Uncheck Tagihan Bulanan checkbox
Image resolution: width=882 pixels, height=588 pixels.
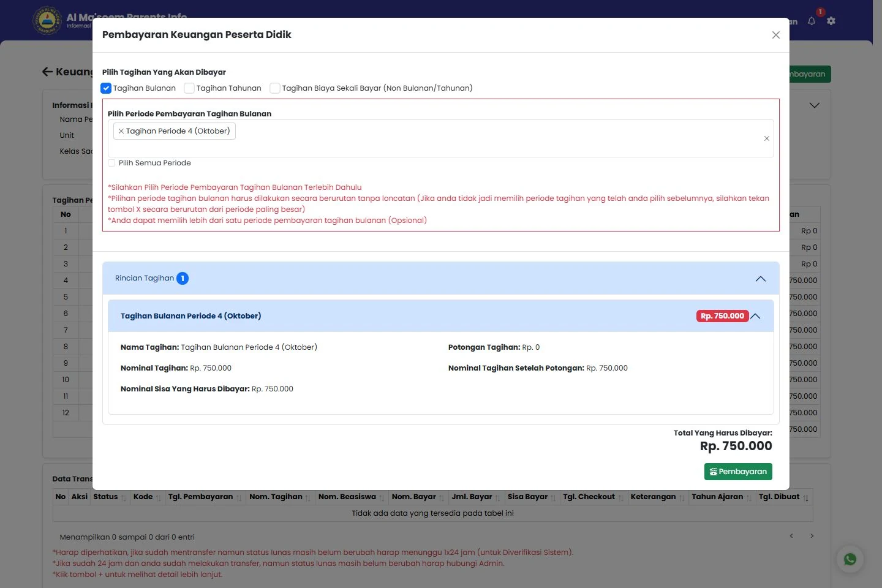106,88
